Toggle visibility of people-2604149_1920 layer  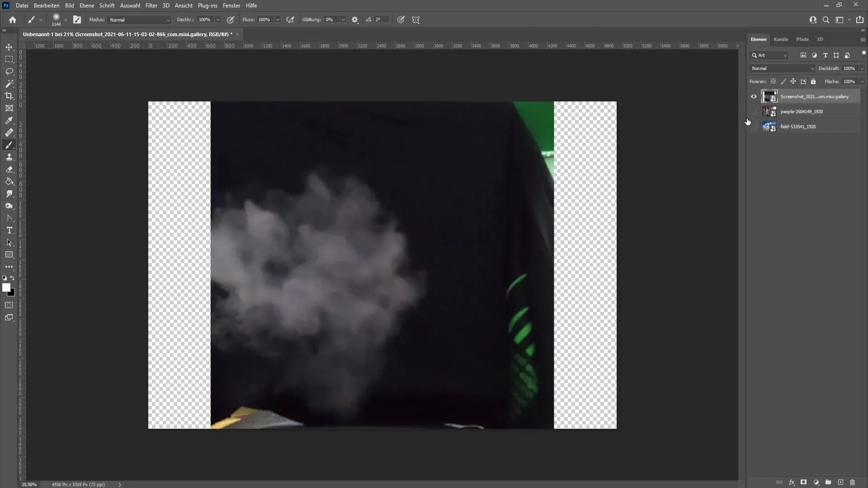pos(754,112)
